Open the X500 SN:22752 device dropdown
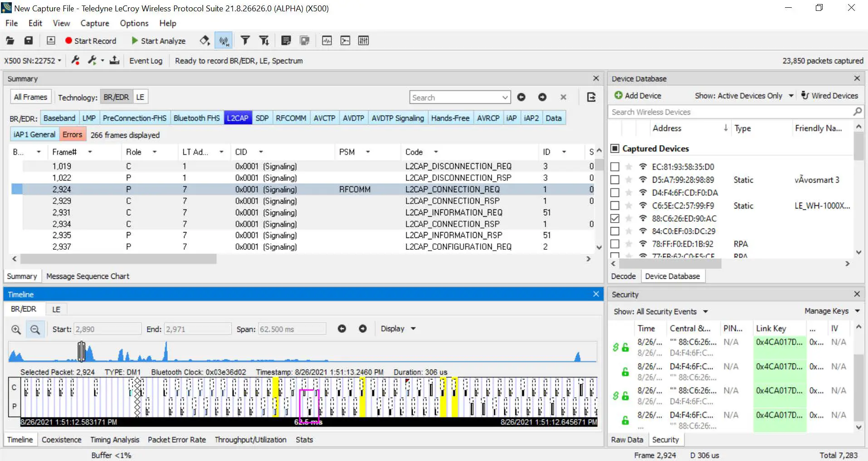 [33, 61]
